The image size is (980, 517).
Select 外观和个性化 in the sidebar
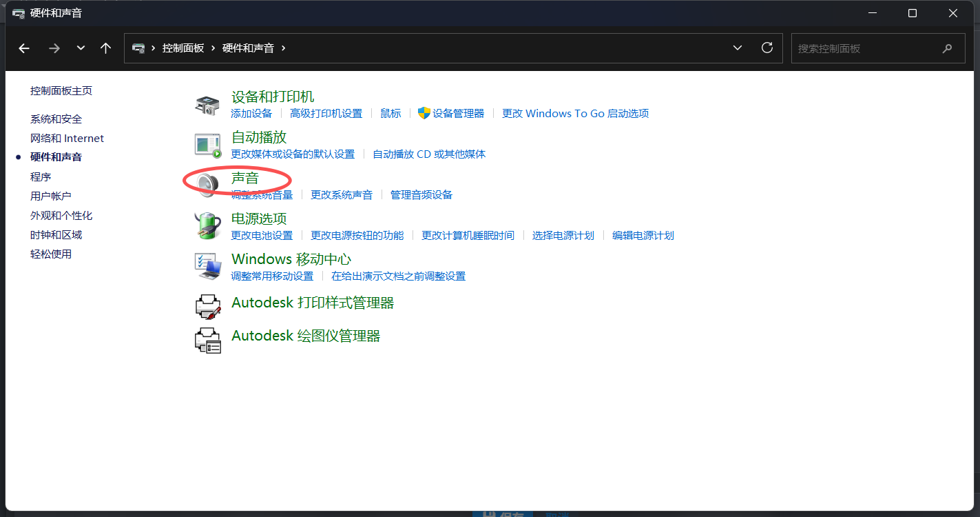tap(61, 216)
